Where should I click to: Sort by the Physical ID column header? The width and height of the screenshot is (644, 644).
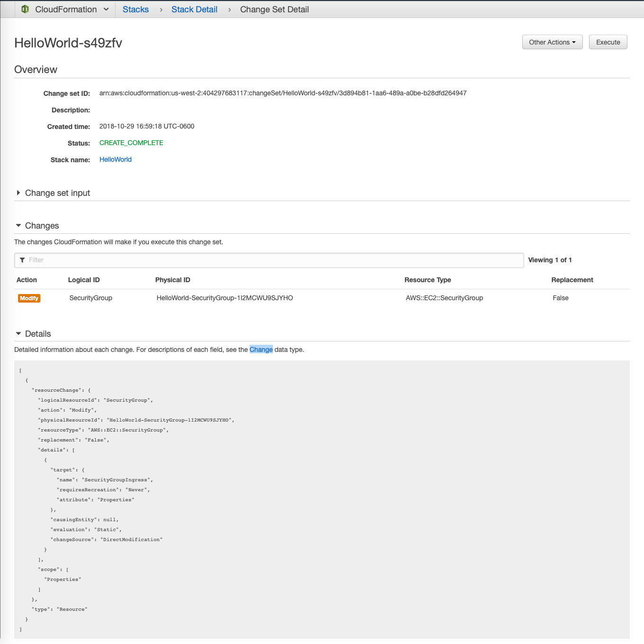point(173,280)
